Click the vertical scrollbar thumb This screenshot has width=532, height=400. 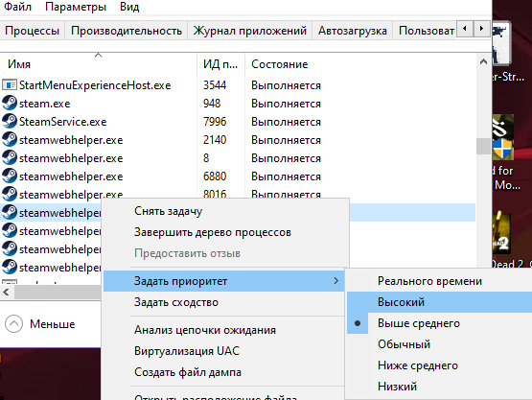coord(483,146)
